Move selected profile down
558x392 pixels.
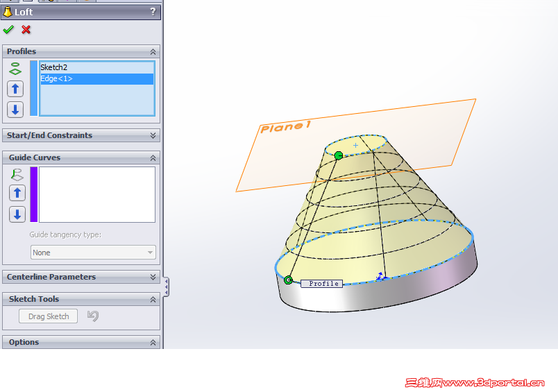15,110
